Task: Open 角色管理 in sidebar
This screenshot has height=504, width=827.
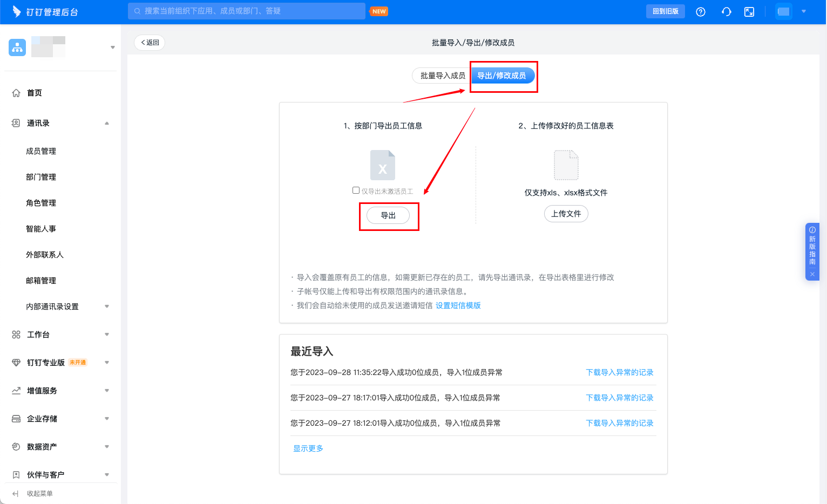Action: 41,203
